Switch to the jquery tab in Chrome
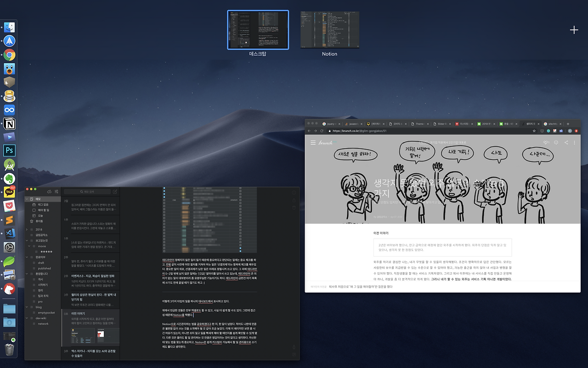Image resolution: width=588 pixels, height=368 pixels. click(x=331, y=124)
